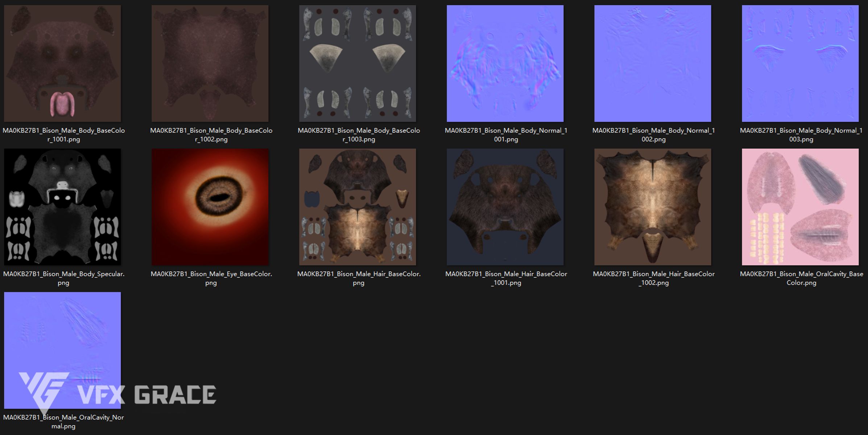Screen dimensions: 868x435
Task: Click filename MA0KB27B1_Bison_Male_OralCavity_BaseColor.png
Action: [801, 278]
